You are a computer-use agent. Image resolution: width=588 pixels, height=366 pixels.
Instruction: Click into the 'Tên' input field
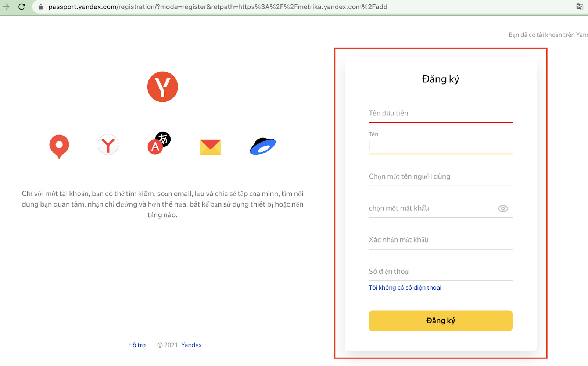tap(441, 146)
